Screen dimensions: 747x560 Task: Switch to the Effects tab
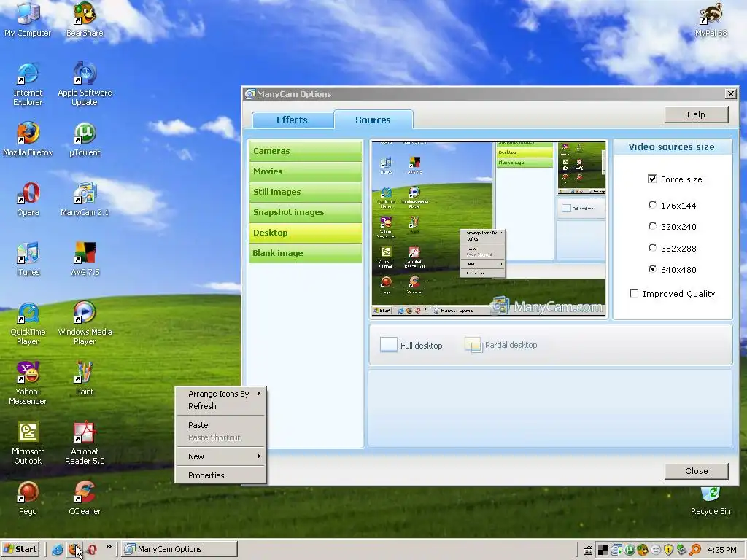tap(292, 120)
